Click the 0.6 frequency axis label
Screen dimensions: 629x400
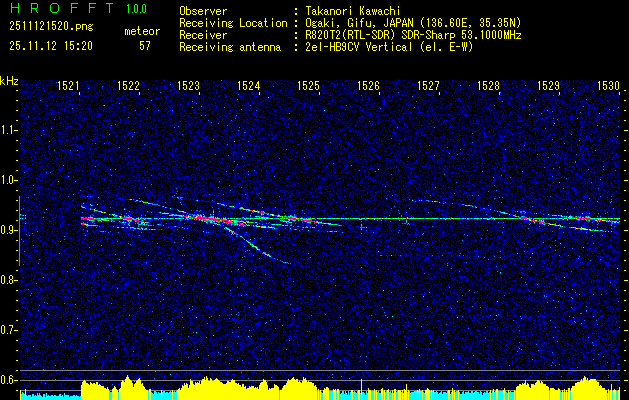coord(9,379)
